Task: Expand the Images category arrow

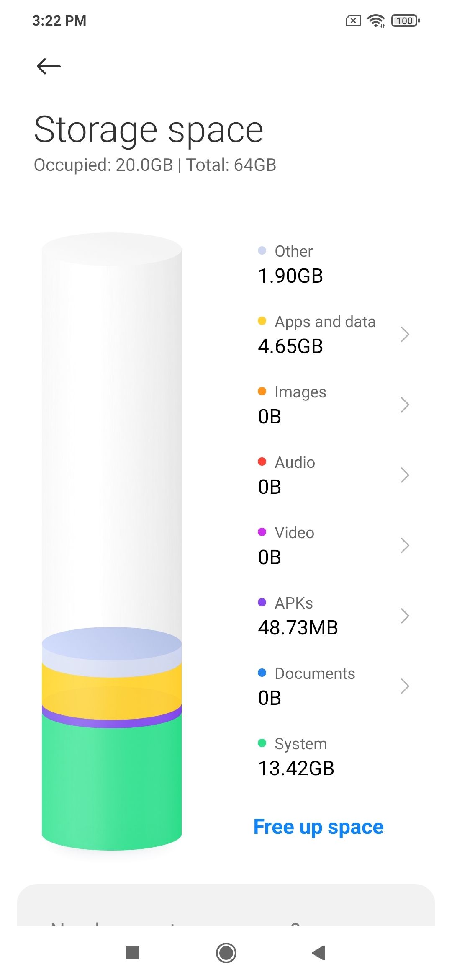Action: tap(404, 405)
